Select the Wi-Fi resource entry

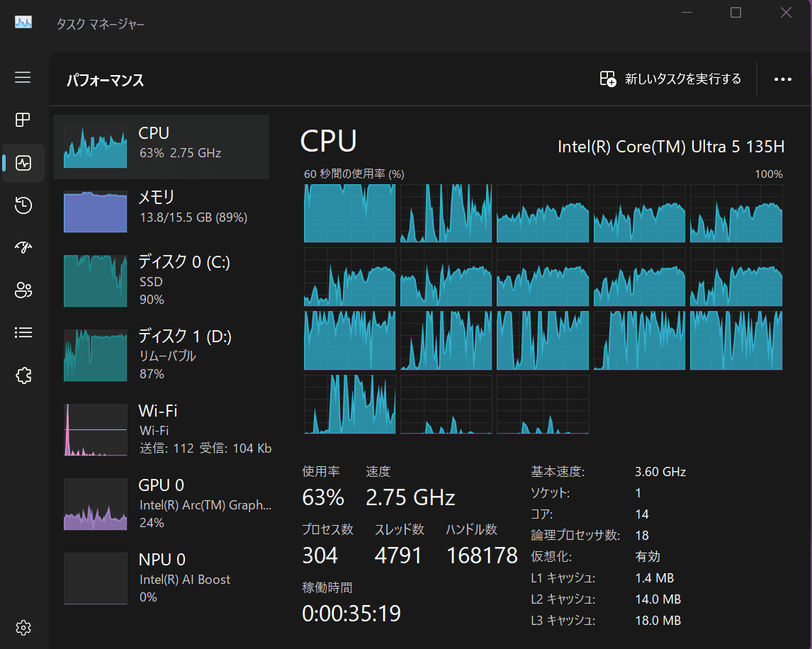coord(161,429)
